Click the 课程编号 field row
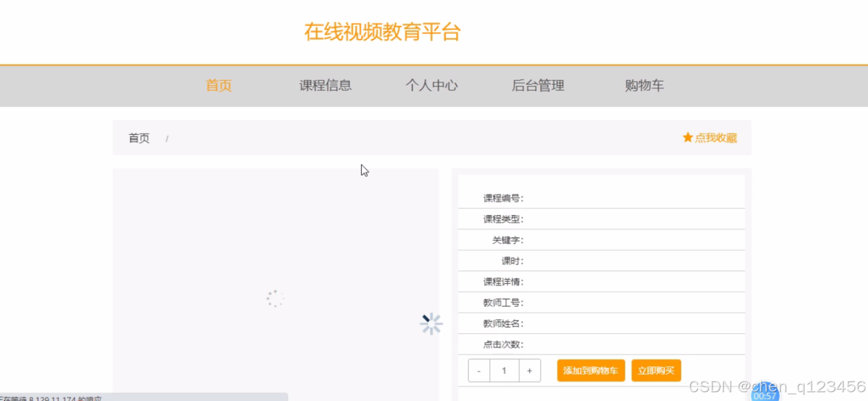Image resolution: width=868 pixels, height=401 pixels. coord(601,198)
